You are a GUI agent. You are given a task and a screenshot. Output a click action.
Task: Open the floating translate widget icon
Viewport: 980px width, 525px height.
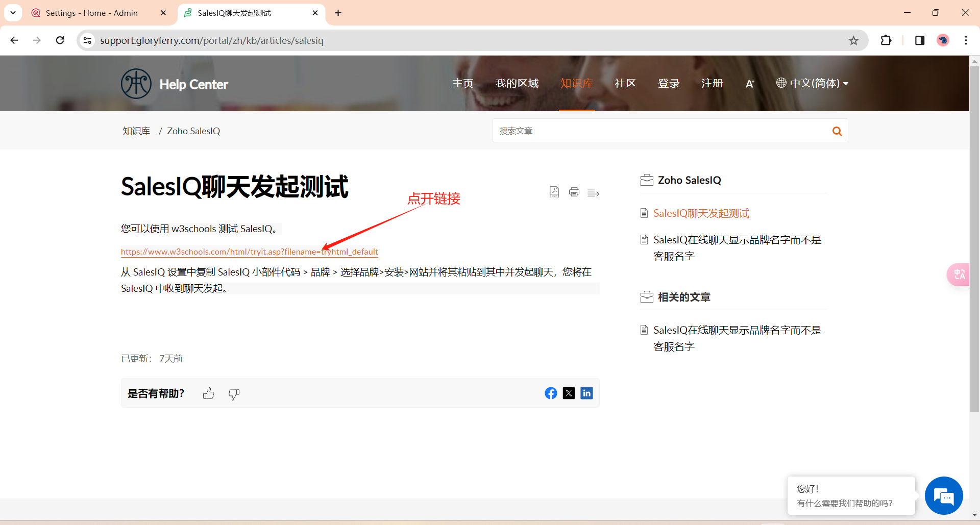(x=959, y=274)
